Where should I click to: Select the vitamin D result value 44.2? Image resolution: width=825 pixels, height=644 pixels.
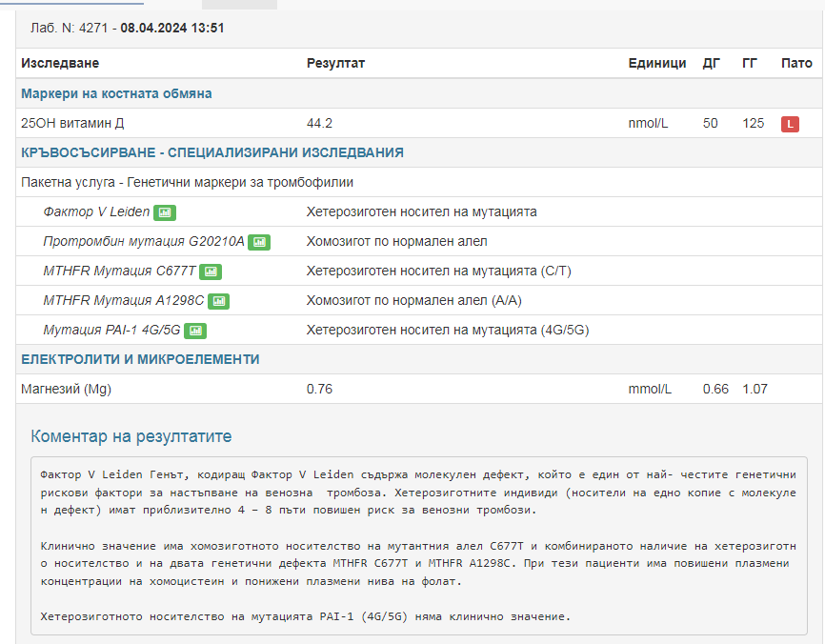tap(319, 123)
